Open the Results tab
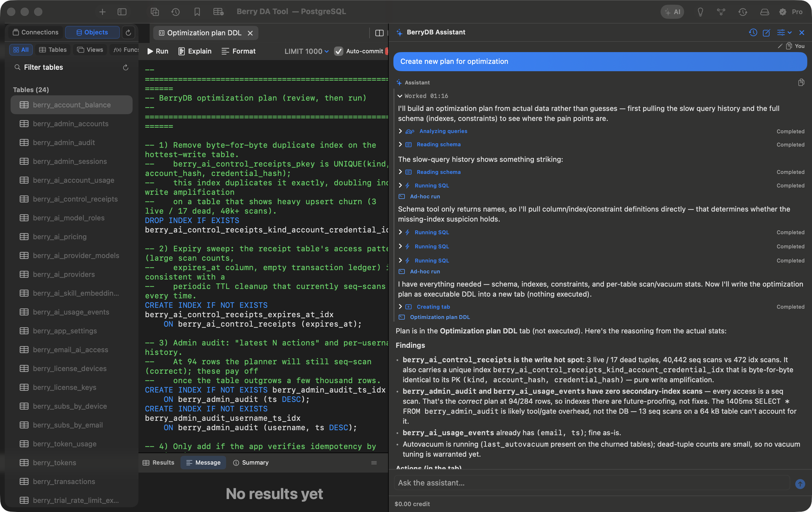This screenshot has width=812, height=512. 158,462
